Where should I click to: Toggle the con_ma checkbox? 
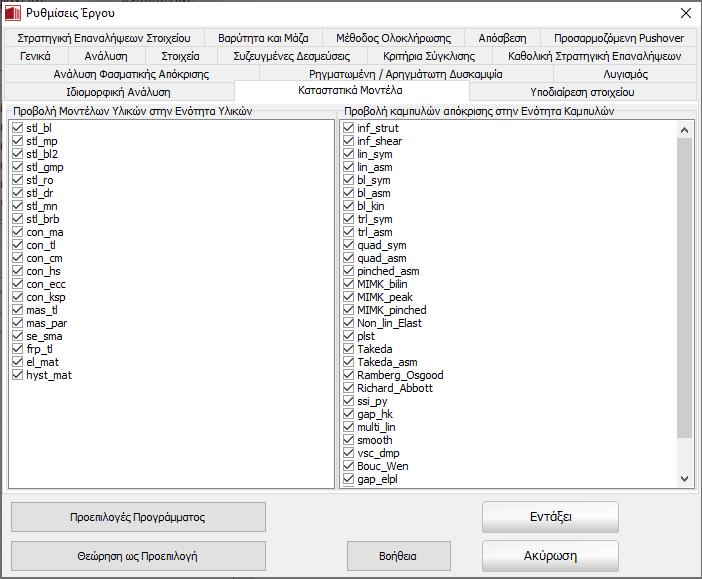coord(17,232)
